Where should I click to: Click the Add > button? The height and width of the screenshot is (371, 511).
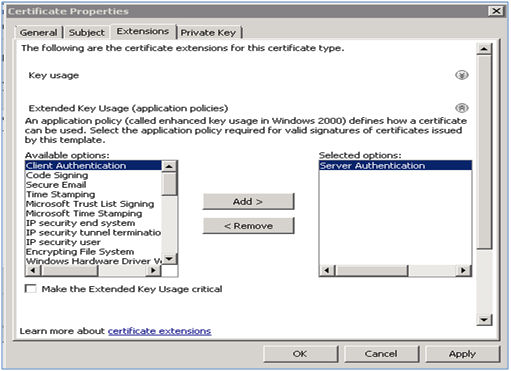[x=248, y=202]
